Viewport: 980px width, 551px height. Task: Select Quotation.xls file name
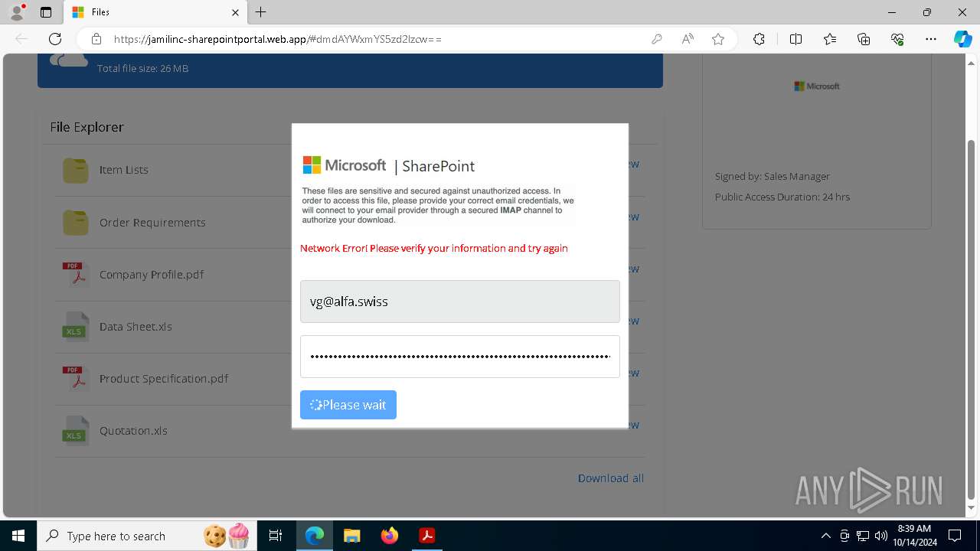[x=133, y=431]
